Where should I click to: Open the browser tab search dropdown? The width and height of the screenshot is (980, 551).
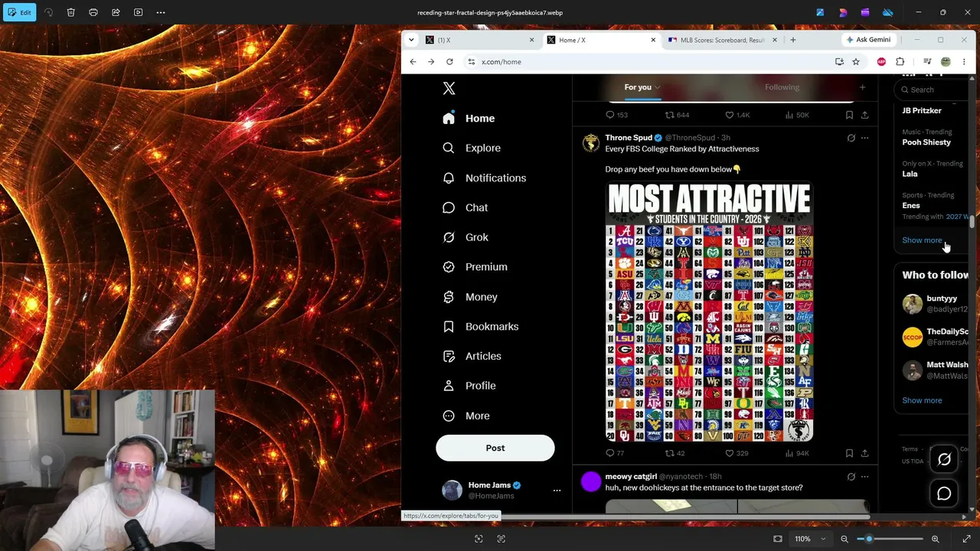411,40
